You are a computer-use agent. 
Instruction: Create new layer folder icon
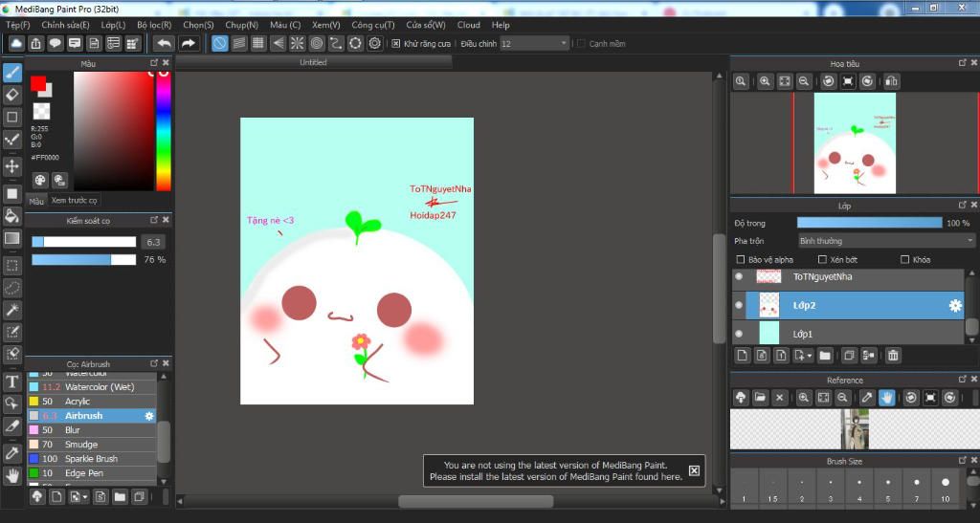click(x=825, y=355)
